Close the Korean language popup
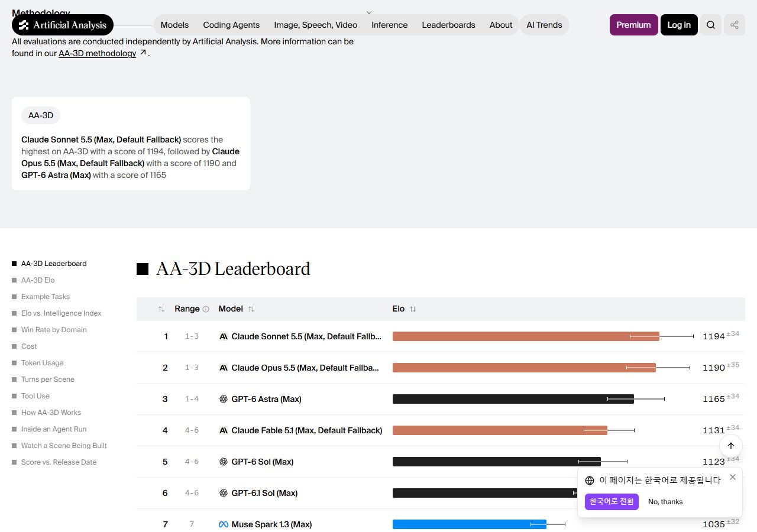 [733, 477]
